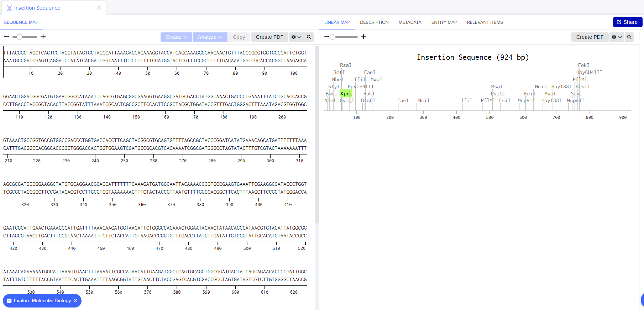Select the highlighted KpnI enzyme label
This screenshot has height=310, width=644.
[x=346, y=94]
